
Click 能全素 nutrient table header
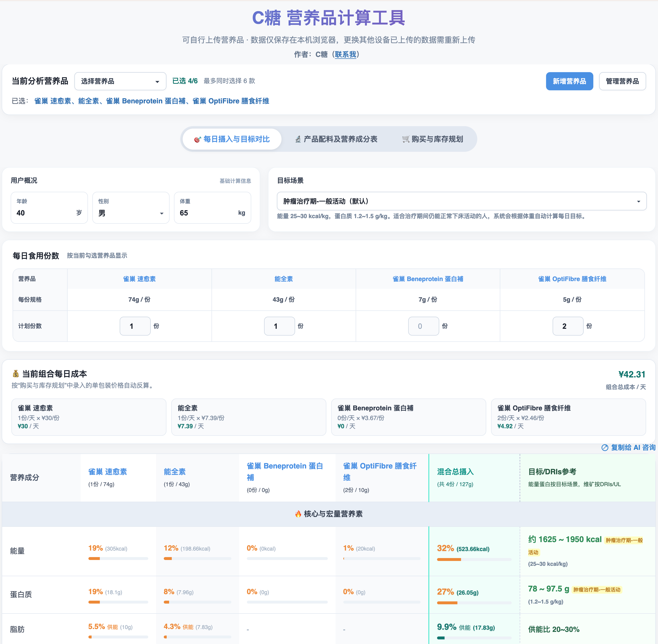pos(175,472)
